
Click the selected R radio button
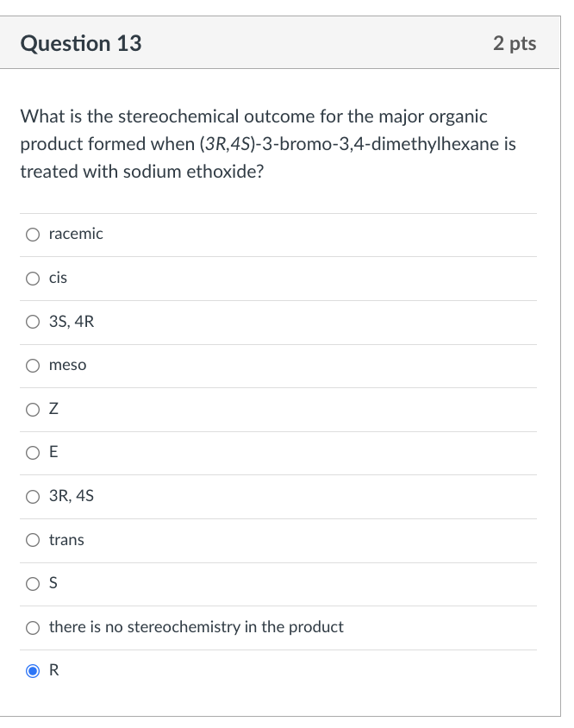pos(33,670)
